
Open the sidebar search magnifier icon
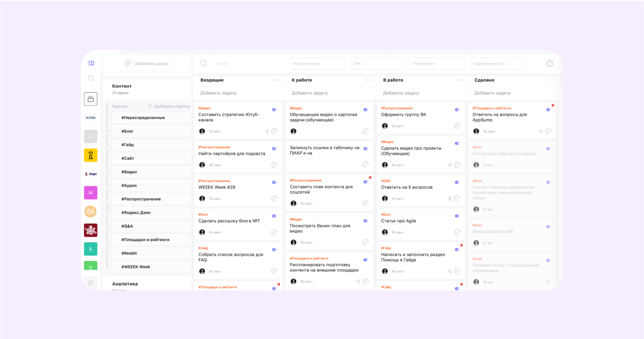(x=91, y=78)
